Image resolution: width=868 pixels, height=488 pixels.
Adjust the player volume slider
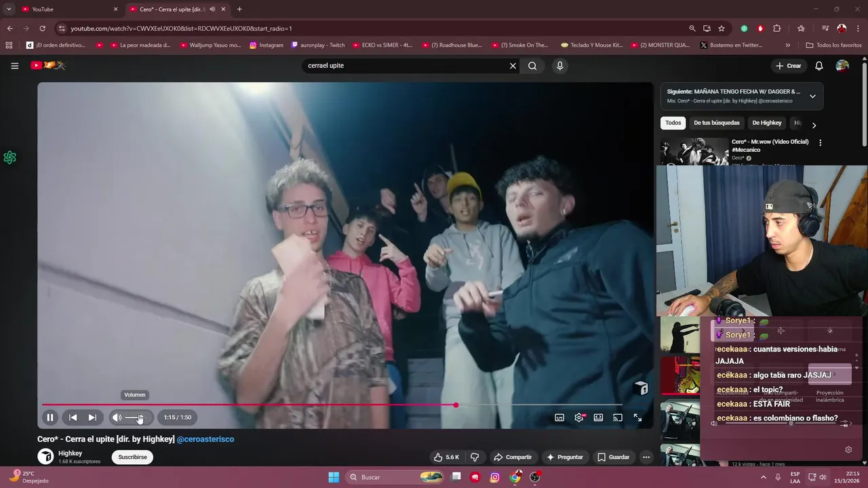click(x=134, y=418)
